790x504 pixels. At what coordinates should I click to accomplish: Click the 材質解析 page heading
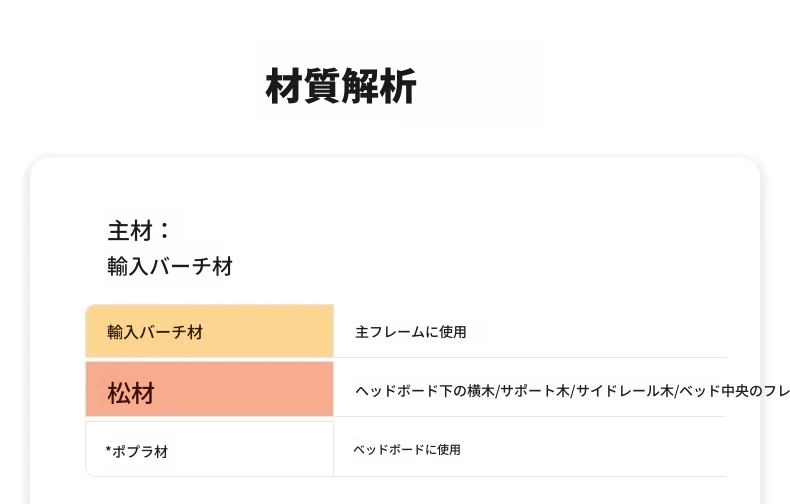tap(341, 87)
